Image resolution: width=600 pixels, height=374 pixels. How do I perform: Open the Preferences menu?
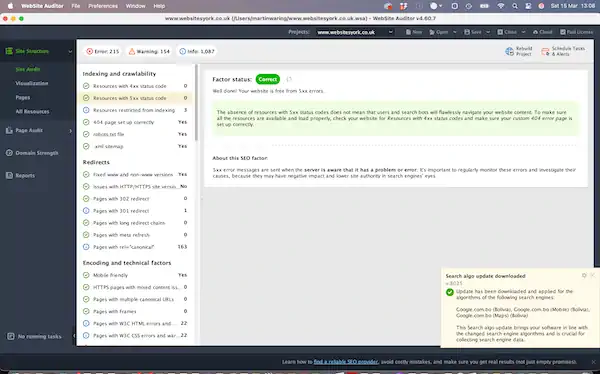103,6
